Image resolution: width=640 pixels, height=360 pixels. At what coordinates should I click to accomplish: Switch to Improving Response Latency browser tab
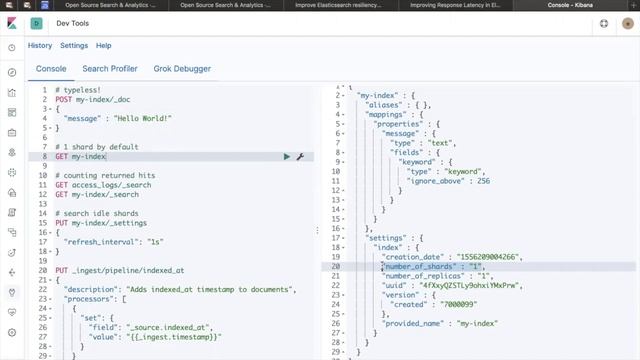[455, 5]
